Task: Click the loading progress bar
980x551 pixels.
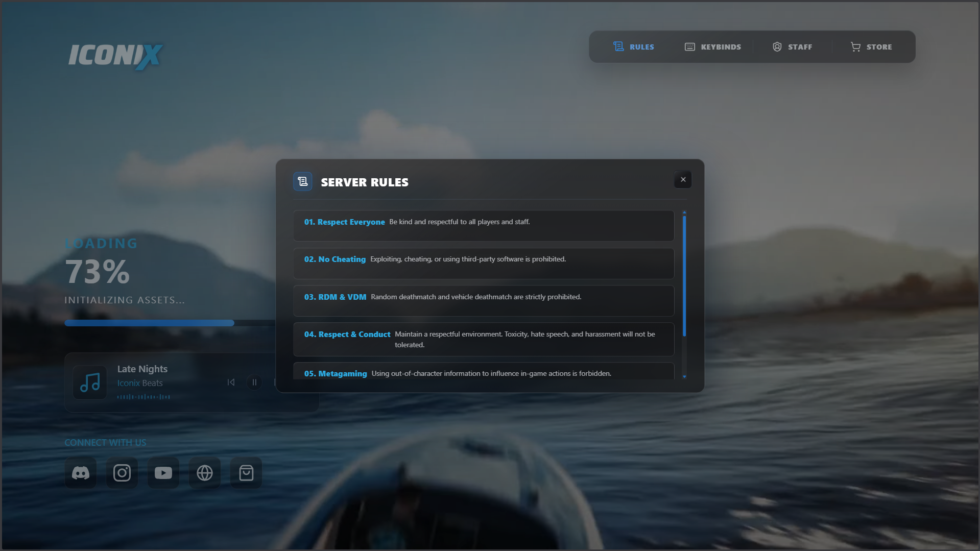Action: coord(170,323)
